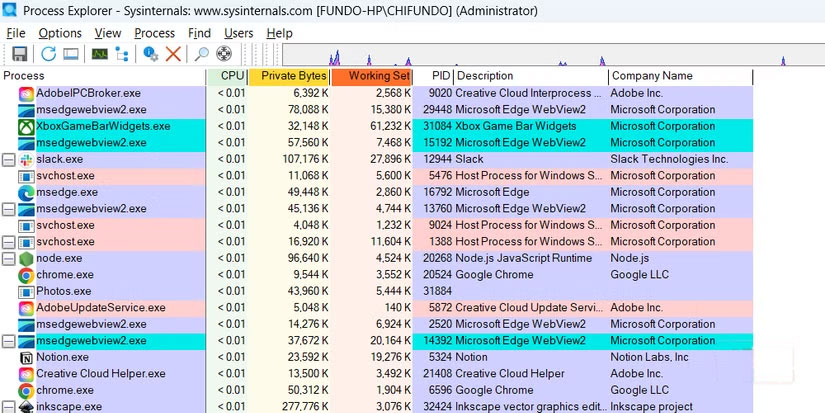Open the process Properties gear icon
Image resolution: width=825 pixels, height=413 pixels.
pyautogui.click(x=152, y=54)
